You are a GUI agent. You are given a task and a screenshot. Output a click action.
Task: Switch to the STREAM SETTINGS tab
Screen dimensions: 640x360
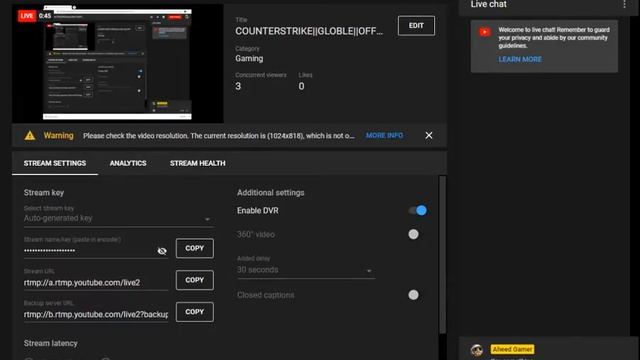tap(55, 163)
